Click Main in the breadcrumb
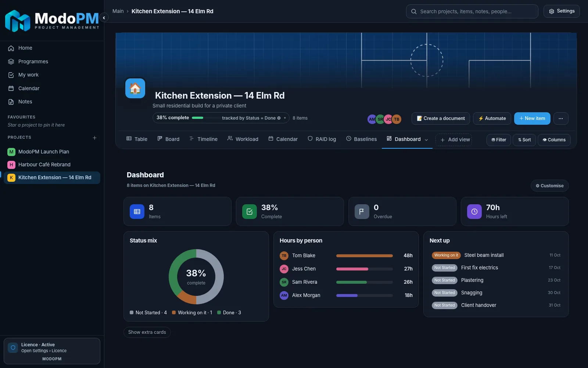Screen dimensions: 588x368 click(x=118, y=11)
